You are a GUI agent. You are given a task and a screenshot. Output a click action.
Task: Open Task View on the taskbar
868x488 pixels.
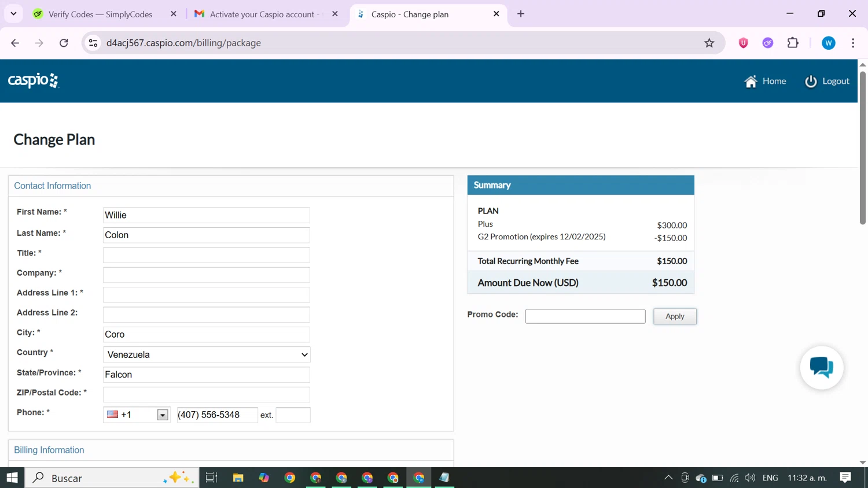click(211, 478)
